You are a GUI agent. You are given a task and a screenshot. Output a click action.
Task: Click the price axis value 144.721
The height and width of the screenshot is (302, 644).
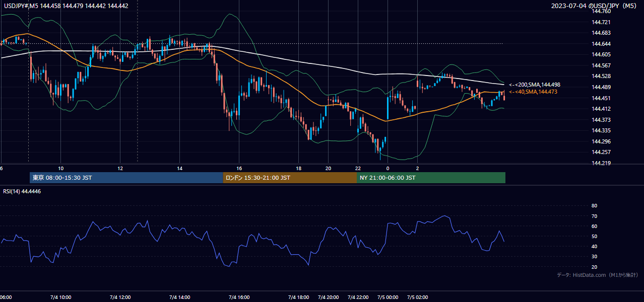coord(600,22)
